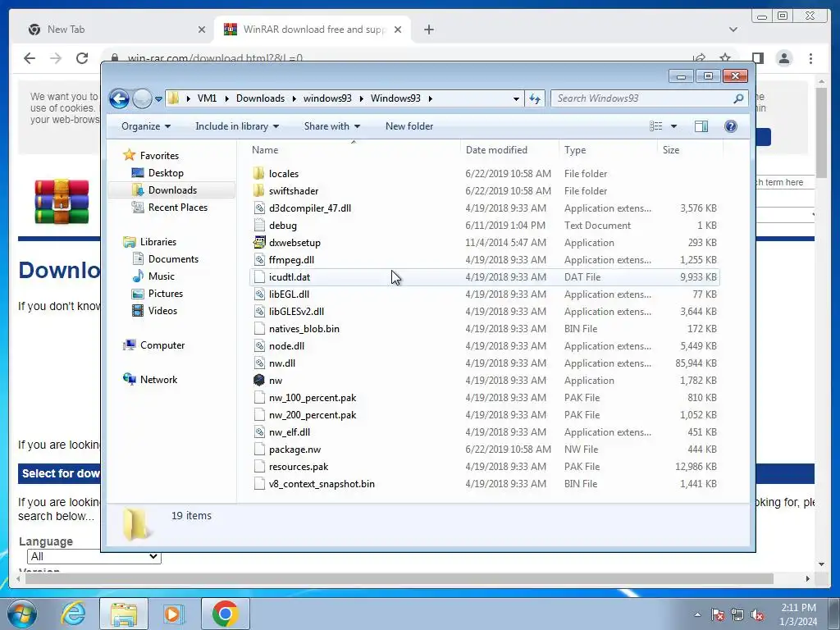
Task: Select package.nw file name
Action: [x=294, y=450]
